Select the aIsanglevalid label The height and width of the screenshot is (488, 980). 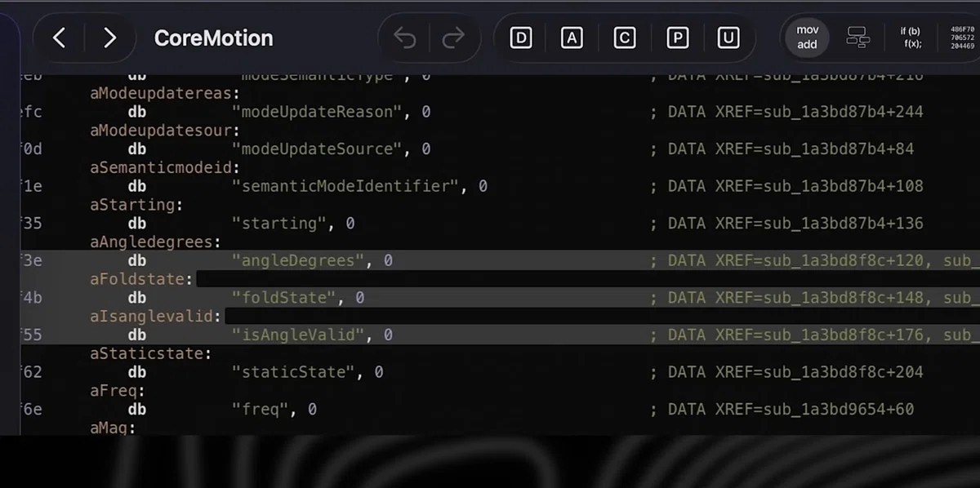[x=155, y=317]
